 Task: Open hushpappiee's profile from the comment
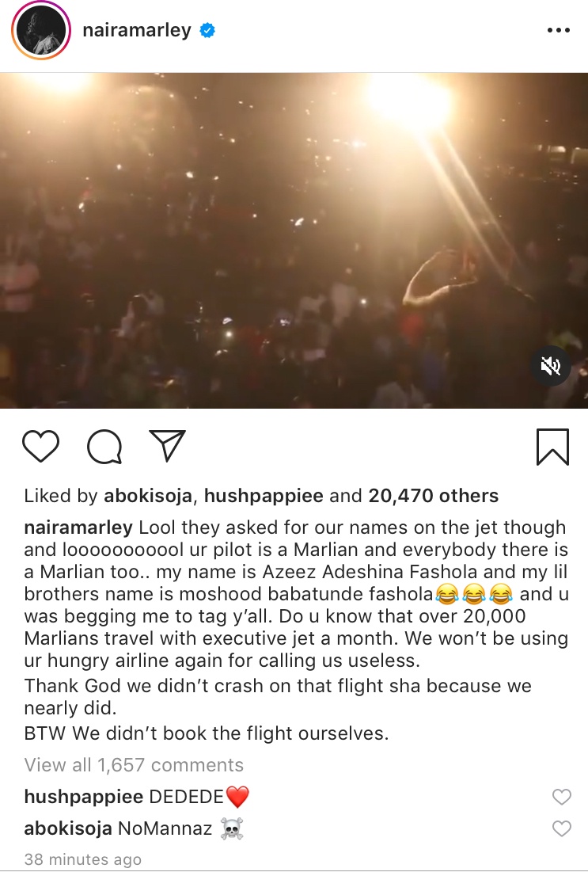(x=84, y=797)
